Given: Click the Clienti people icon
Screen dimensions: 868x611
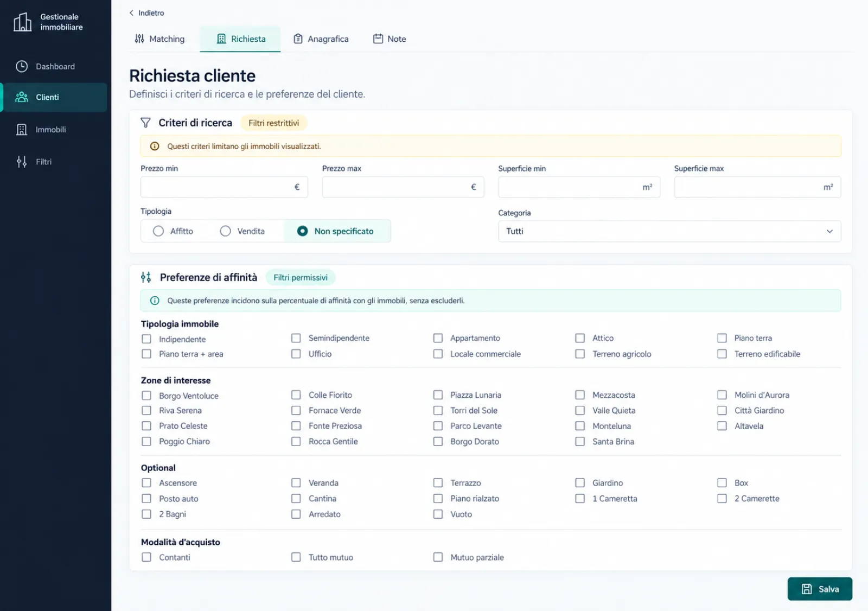Looking at the screenshot, I should tap(22, 97).
